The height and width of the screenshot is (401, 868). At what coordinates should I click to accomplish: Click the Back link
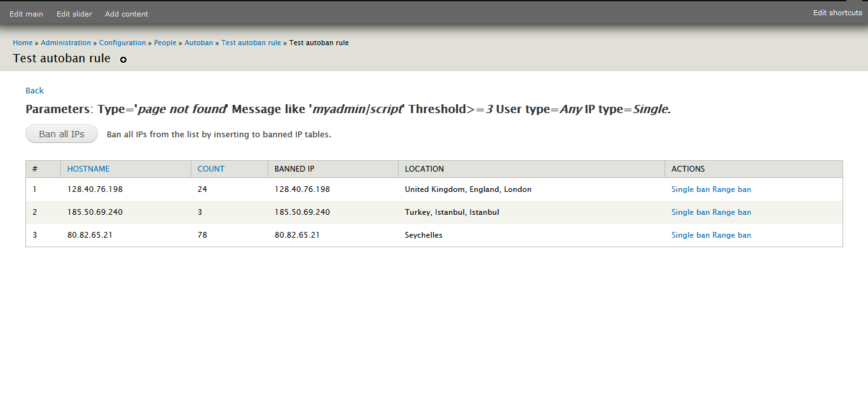coord(34,90)
